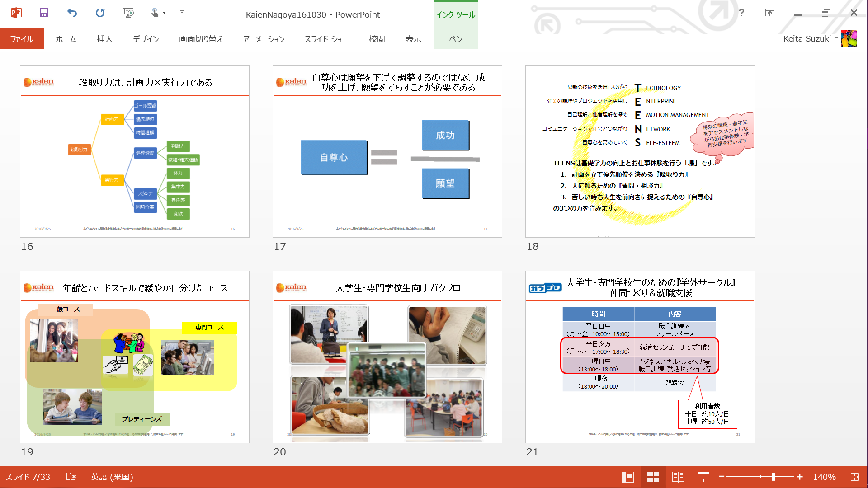
Task: Switch to Slide Sorter view
Action: 653,477
